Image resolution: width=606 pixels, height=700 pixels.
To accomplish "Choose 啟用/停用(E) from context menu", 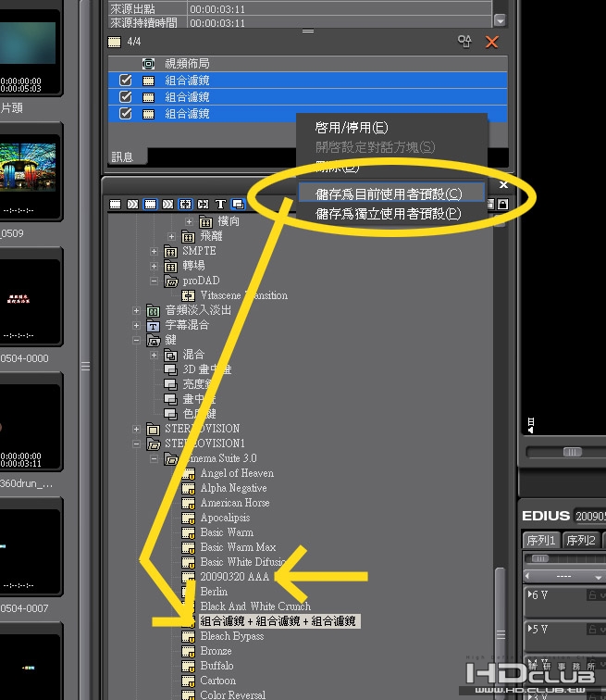I will pos(352,128).
